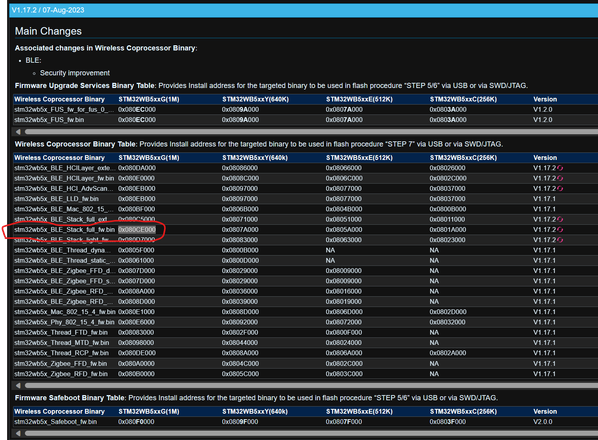Click left scroll arrow below Firmware Upgrade Services table
This screenshot has height=440, width=598.
[18, 132]
